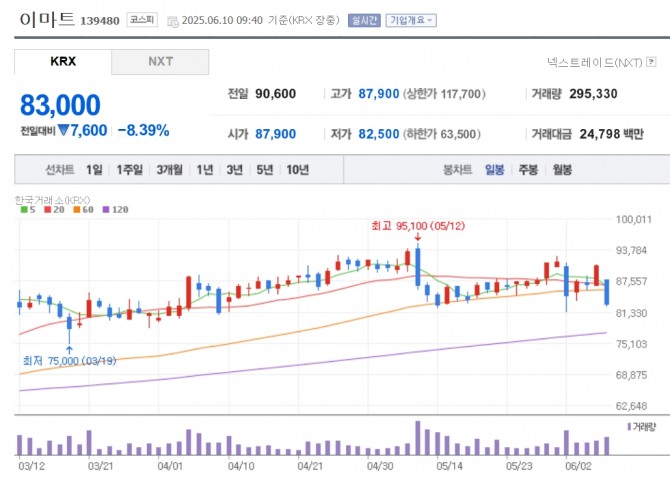Select the 월봉 candle chart
This screenshot has width=670, height=486.
(x=562, y=170)
